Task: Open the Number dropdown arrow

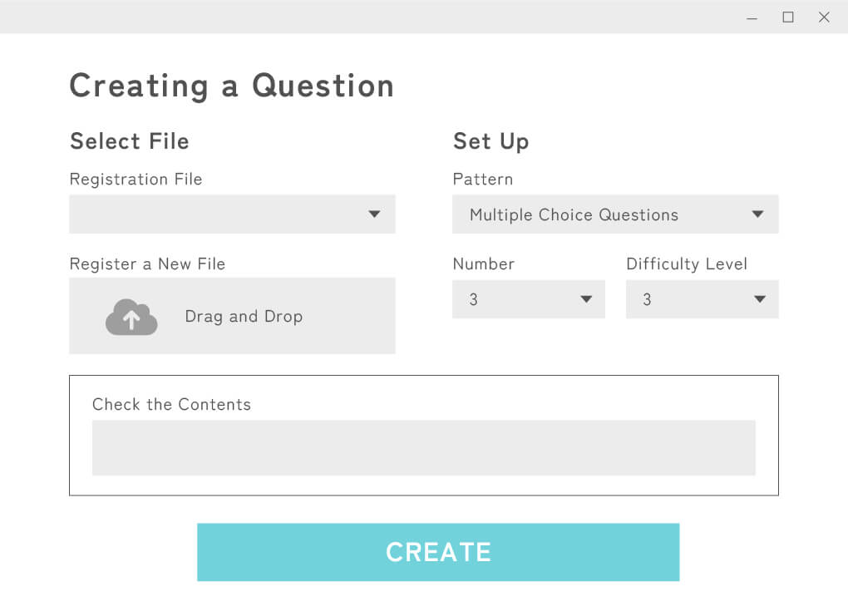Action: [586, 299]
